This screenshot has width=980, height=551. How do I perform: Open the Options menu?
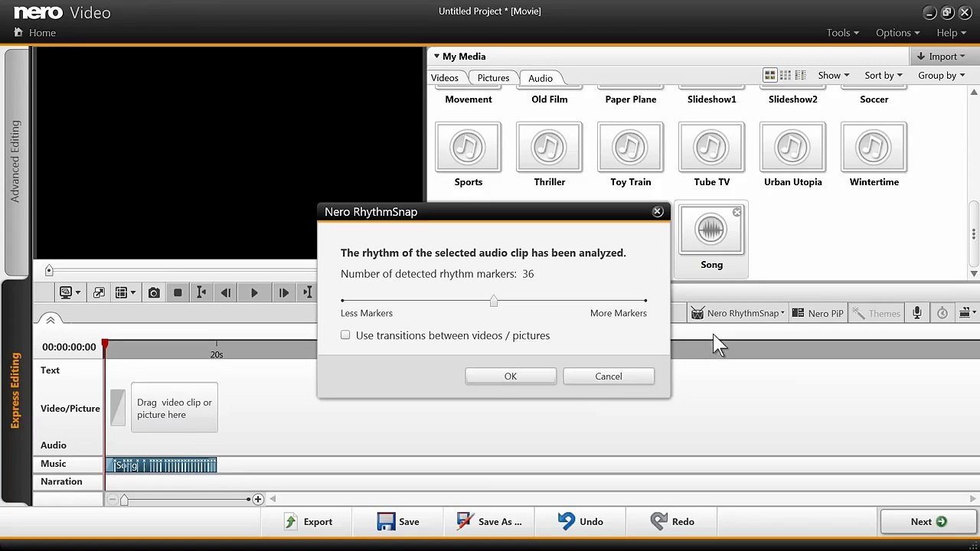(x=898, y=33)
